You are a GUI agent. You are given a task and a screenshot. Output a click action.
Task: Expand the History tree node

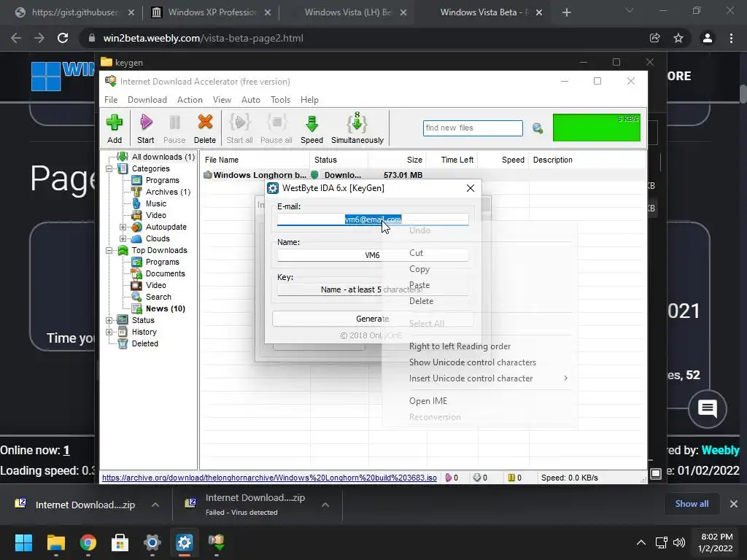[109, 332]
